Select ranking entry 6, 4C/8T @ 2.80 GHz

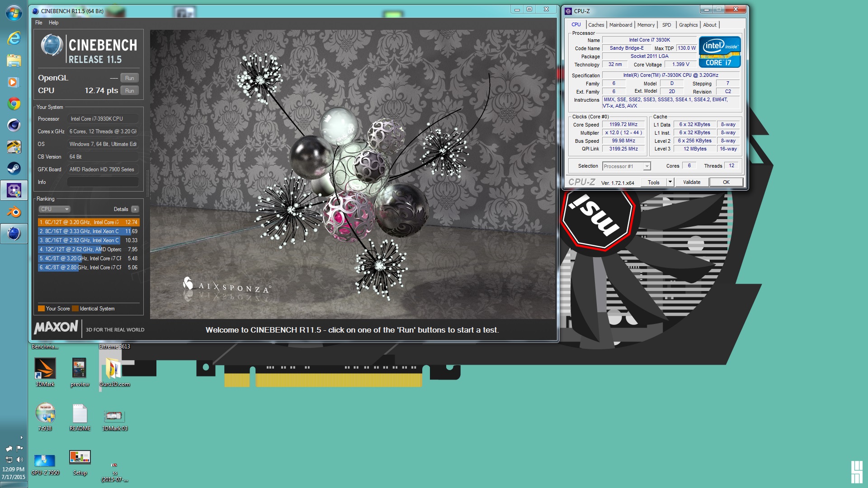coord(89,267)
